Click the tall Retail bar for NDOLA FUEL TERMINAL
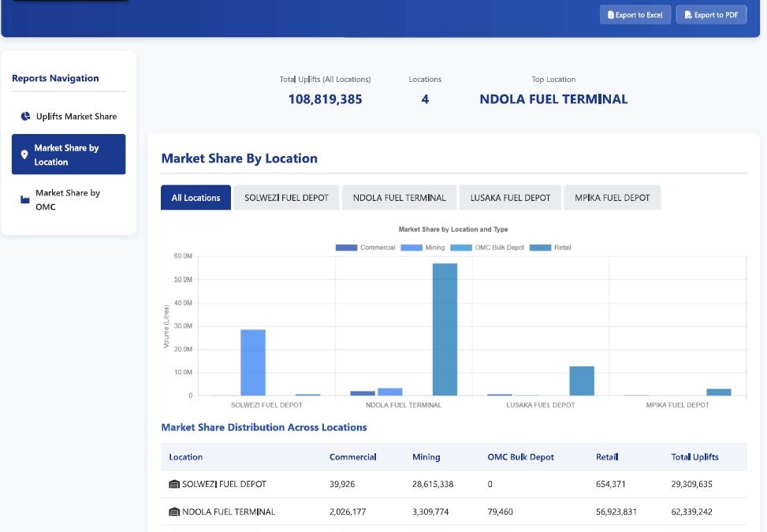Image resolution: width=767 pixels, height=532 pixels. coord(445,329)
